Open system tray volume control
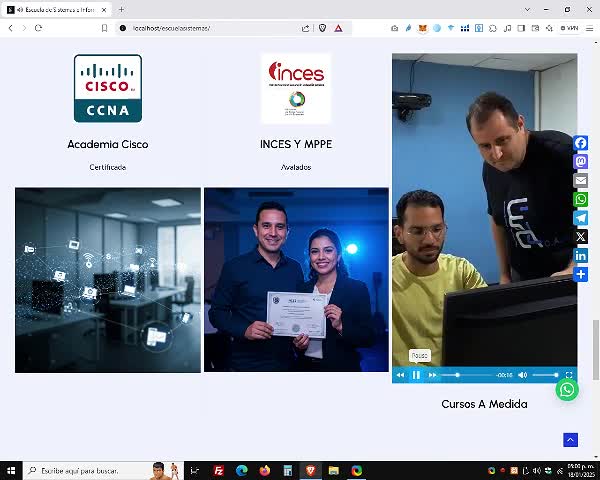This screenshot has height=480, width=600. coord(537,470)
